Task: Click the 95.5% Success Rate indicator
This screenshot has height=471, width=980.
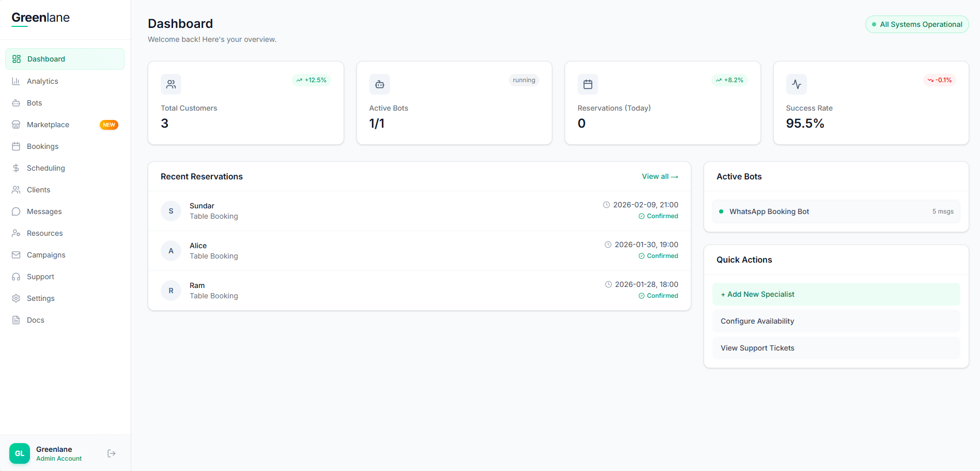Action: click(x=804, y=123)
